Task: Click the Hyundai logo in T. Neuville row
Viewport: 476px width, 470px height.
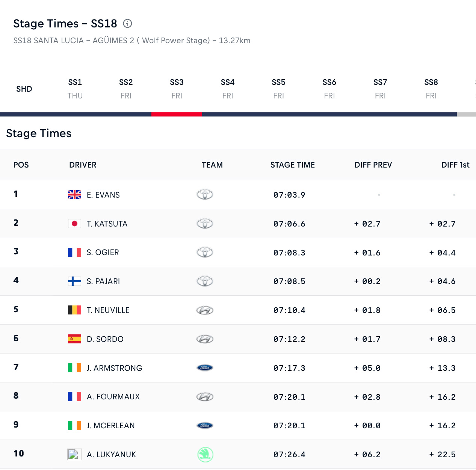Action: [x=205, y=310]
